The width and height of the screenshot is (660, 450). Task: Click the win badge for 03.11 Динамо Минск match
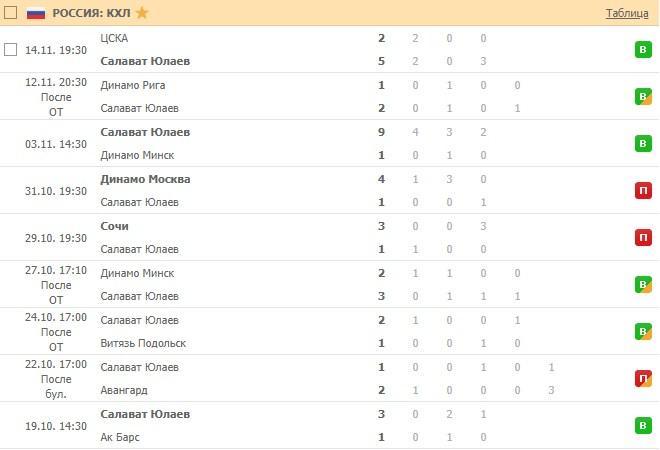(644, 144)
